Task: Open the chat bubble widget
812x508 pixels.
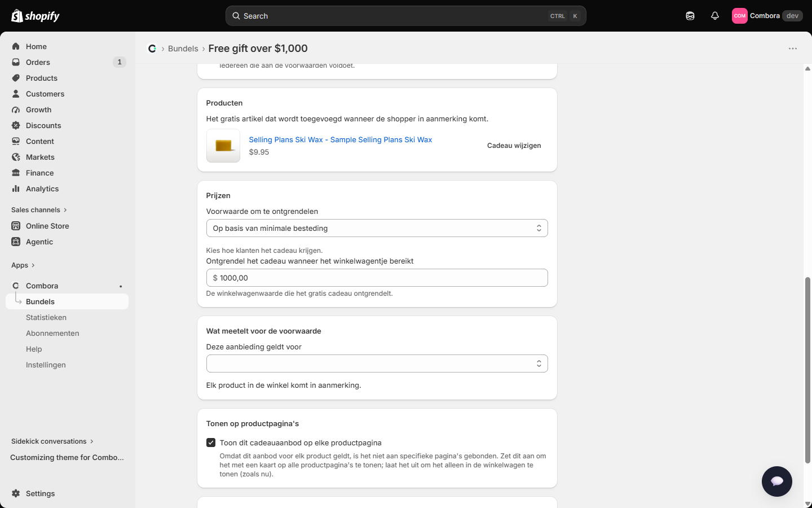Action: pos(777,481)
